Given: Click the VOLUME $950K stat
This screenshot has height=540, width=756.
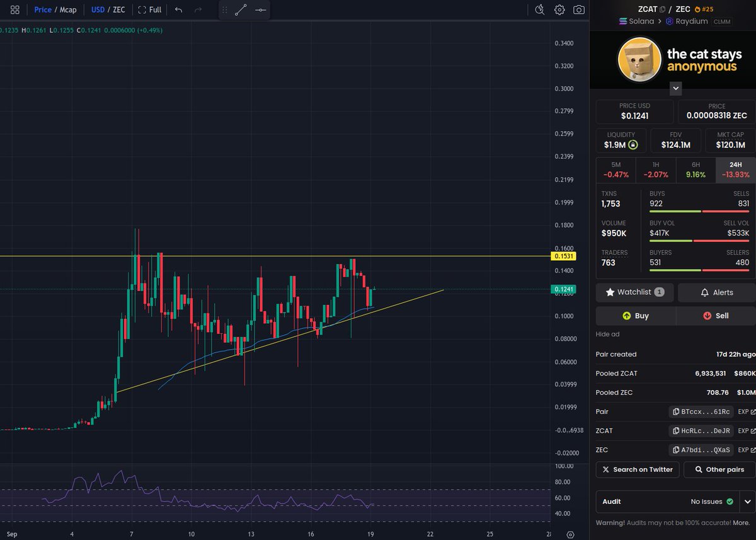Looking at the screenshot, I should (614, 229).
